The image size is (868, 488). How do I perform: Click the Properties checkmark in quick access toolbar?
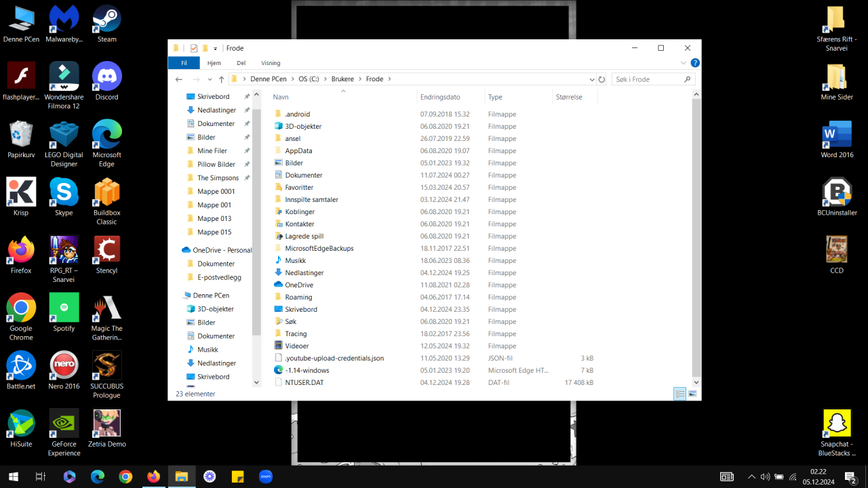(194, 48)
